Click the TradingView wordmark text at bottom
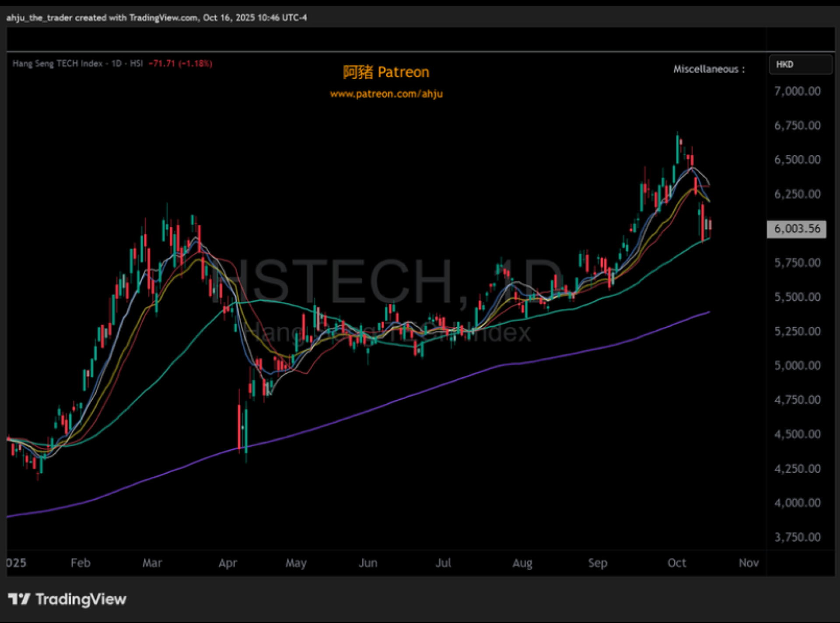840x623 pixels. [81, 599]
